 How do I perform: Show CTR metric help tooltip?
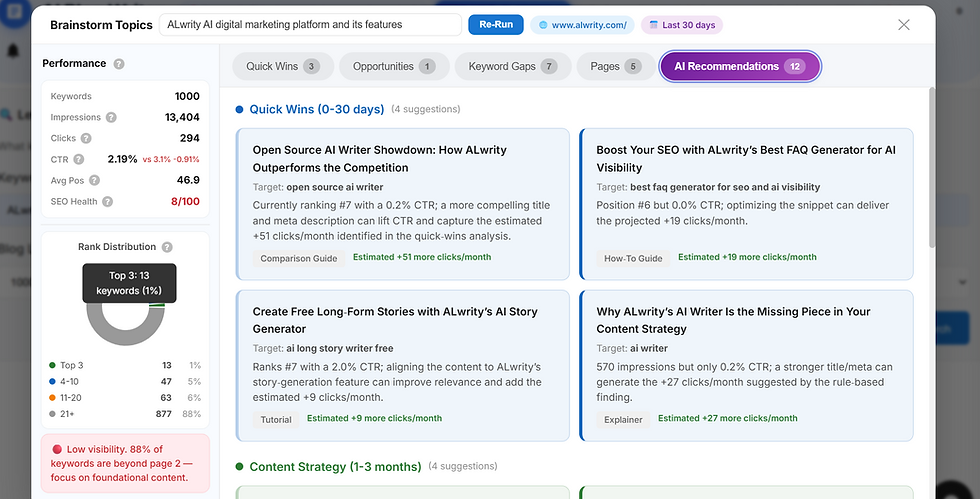(79, 159)
